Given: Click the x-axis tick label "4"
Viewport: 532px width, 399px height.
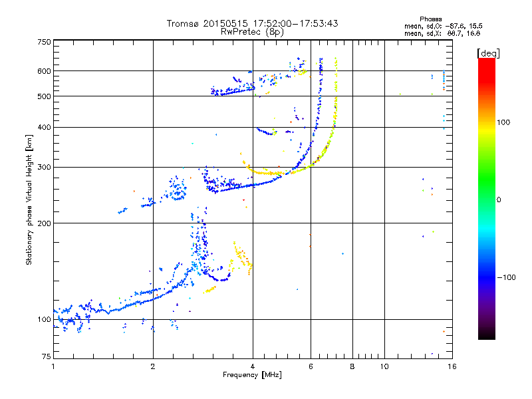Looking at the screenshot, I should [x=253, y=366].
